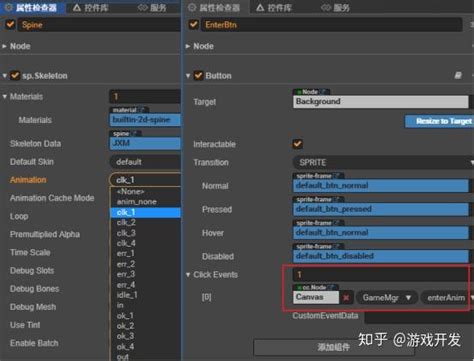
Task: Click the Click Events count field
Action: (x=381, y=275)
